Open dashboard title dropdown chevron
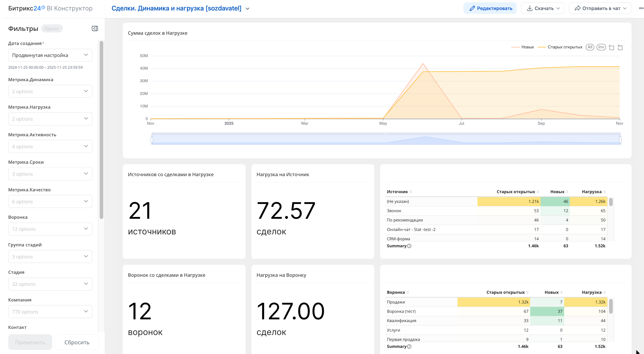This screenshot has width=644, height=354. (x=247, y=9)
